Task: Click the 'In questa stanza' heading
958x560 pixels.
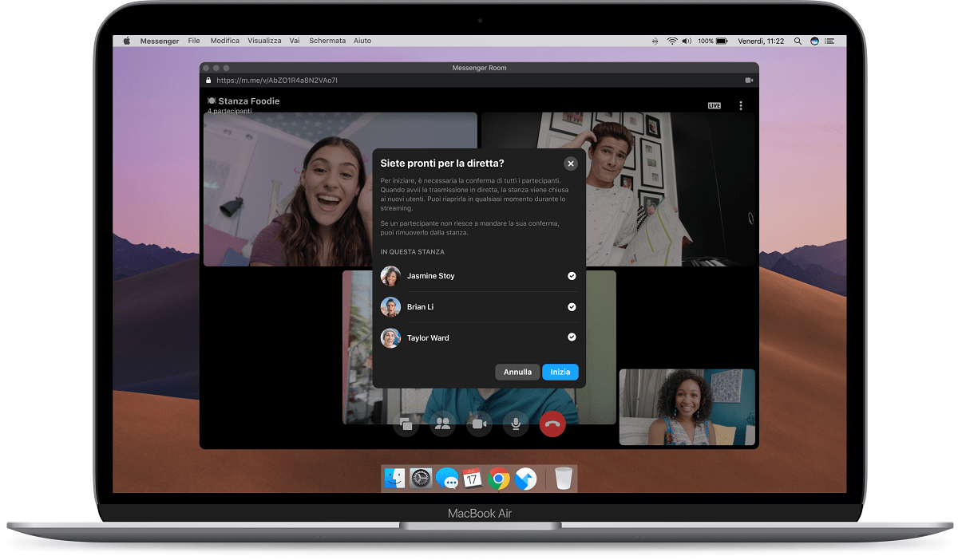Action: click(412, 252)
